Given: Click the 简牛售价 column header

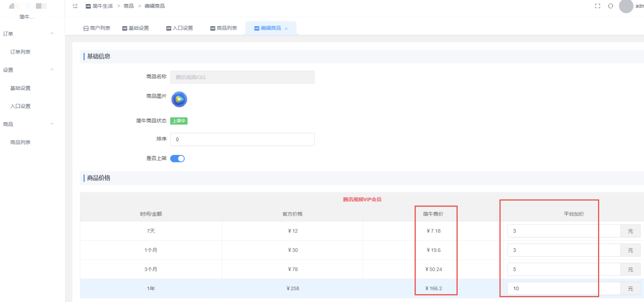Looking at the screenshot, I should (x=433, y=214).
